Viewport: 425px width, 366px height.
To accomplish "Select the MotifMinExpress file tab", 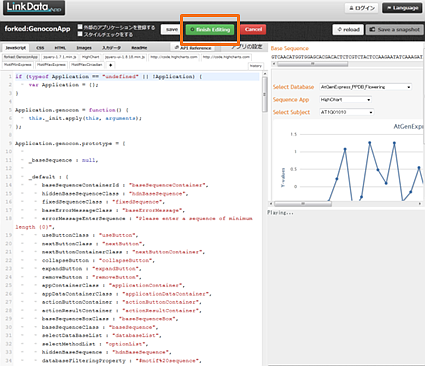I will (x=18, y=65).
